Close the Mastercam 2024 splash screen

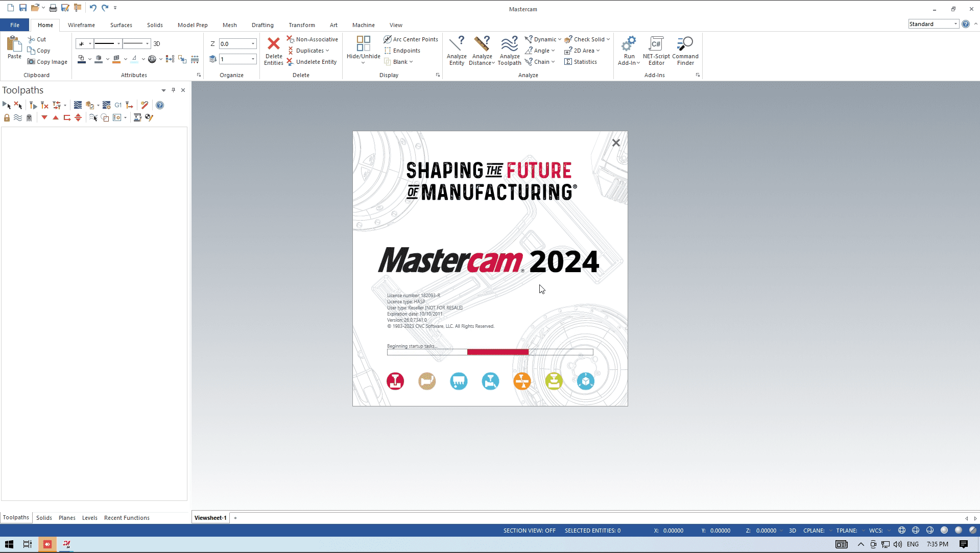click(616, 143)
